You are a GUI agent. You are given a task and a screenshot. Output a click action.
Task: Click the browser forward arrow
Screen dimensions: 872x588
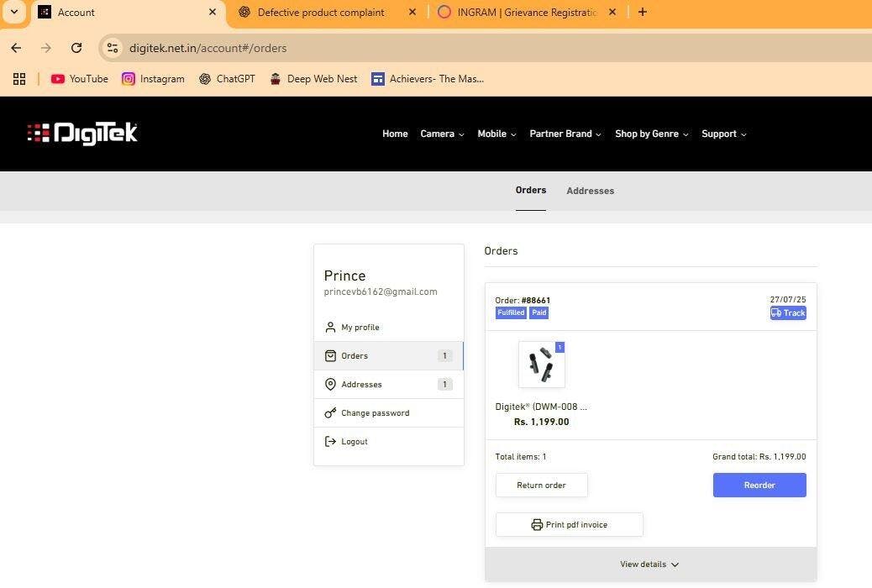tap(45, 48)
